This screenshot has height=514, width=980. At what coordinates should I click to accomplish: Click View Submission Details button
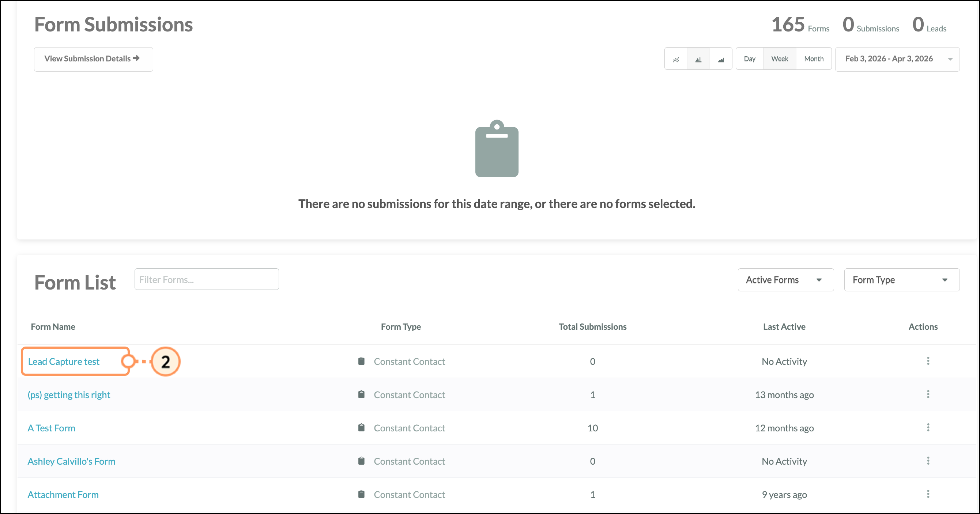93,59
